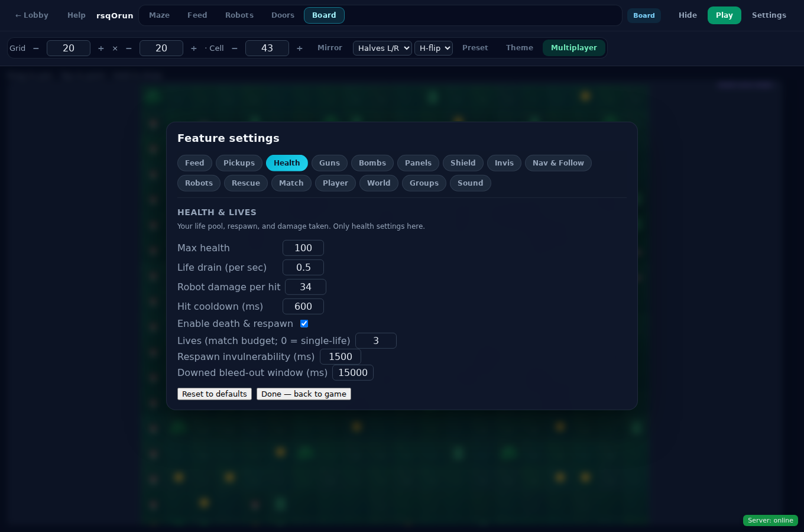Toggle the Multiplayer button

pyautogui.click(x=574, y=48)
